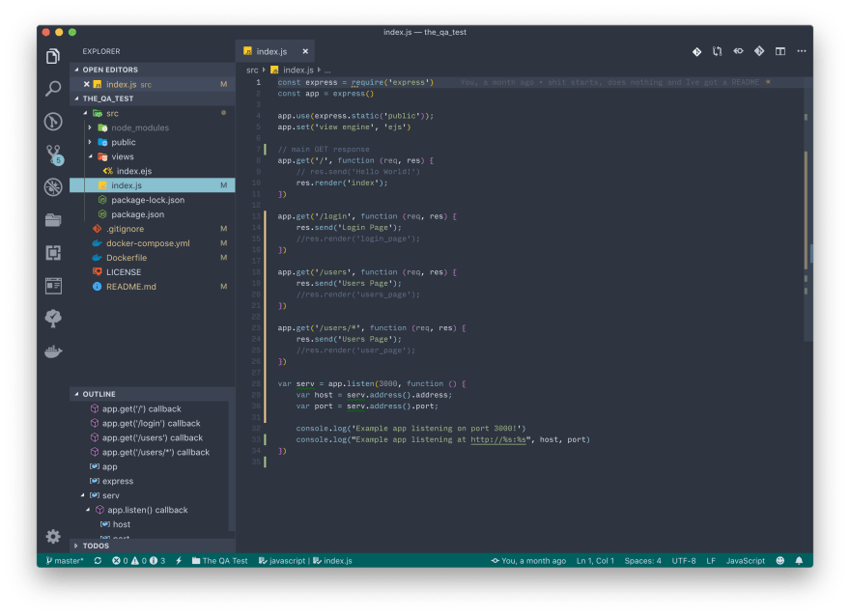The width and height of the screenshot is (850, 616).
Task: Open the Extensions view icon
Action: tap(52, 252)
